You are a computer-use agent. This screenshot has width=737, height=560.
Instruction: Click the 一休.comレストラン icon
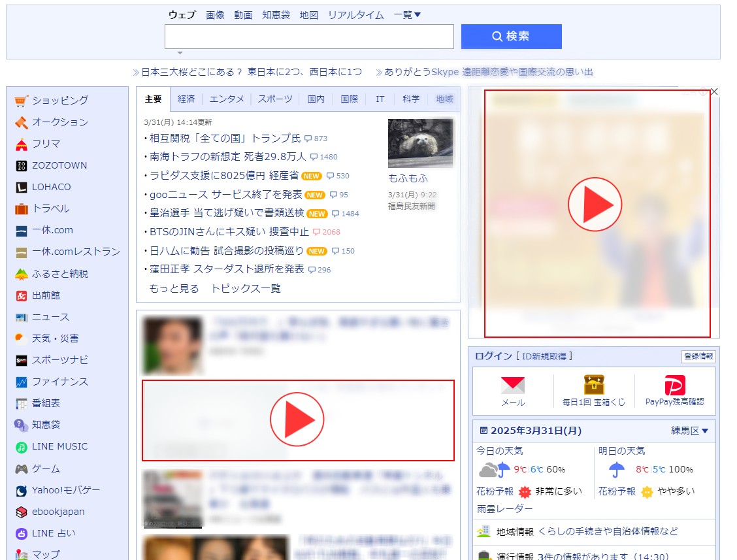(21, 252)
